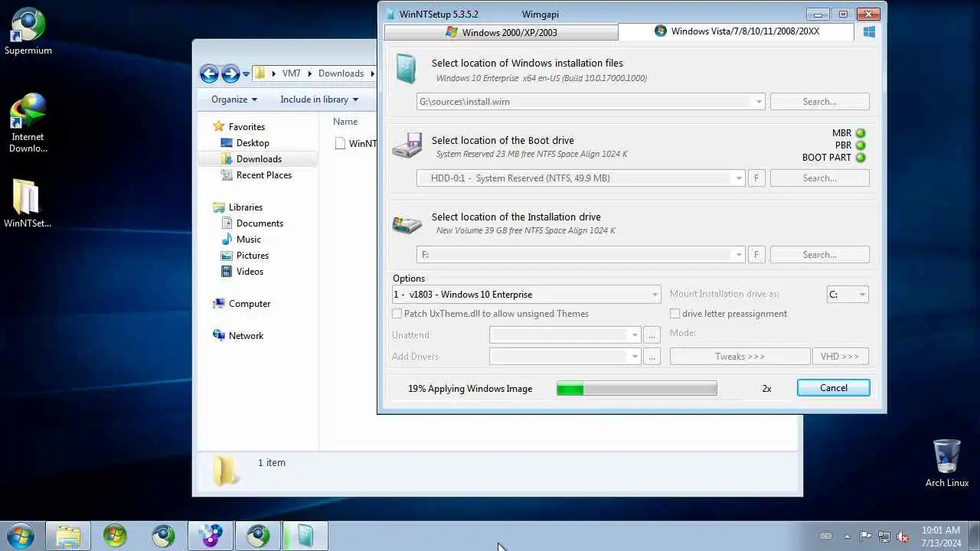Open the Installation drive F: dropdown
Image resolution: width=980 pixels, height=551 pixels.
coord(739,255)
